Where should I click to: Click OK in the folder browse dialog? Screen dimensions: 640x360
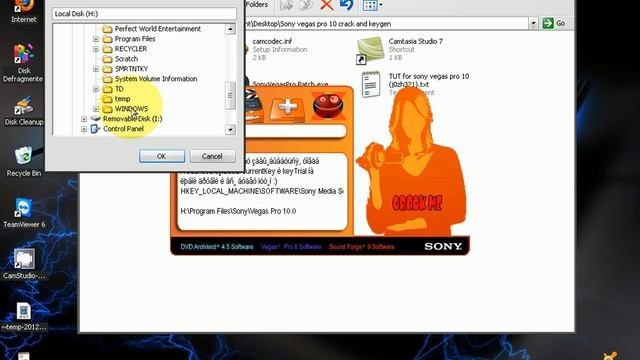coord(162,156)
